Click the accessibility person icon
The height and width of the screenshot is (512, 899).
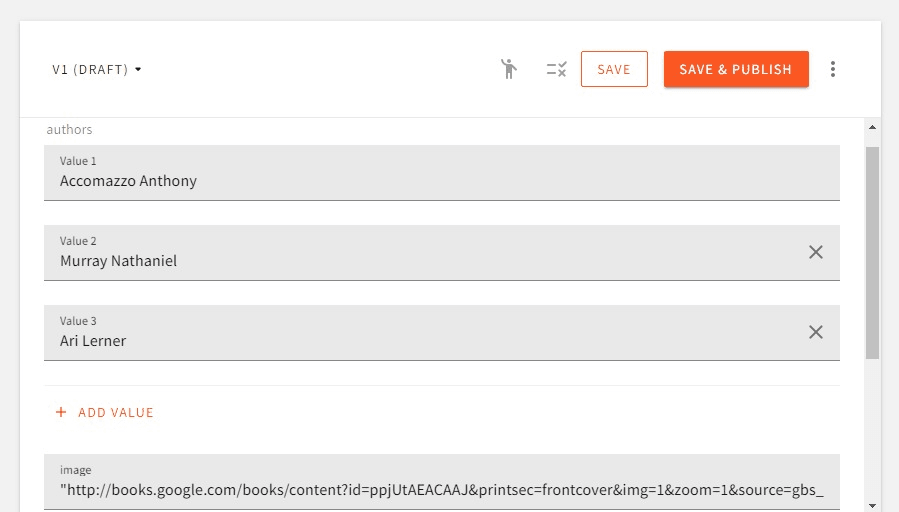(x=509, y=69)
